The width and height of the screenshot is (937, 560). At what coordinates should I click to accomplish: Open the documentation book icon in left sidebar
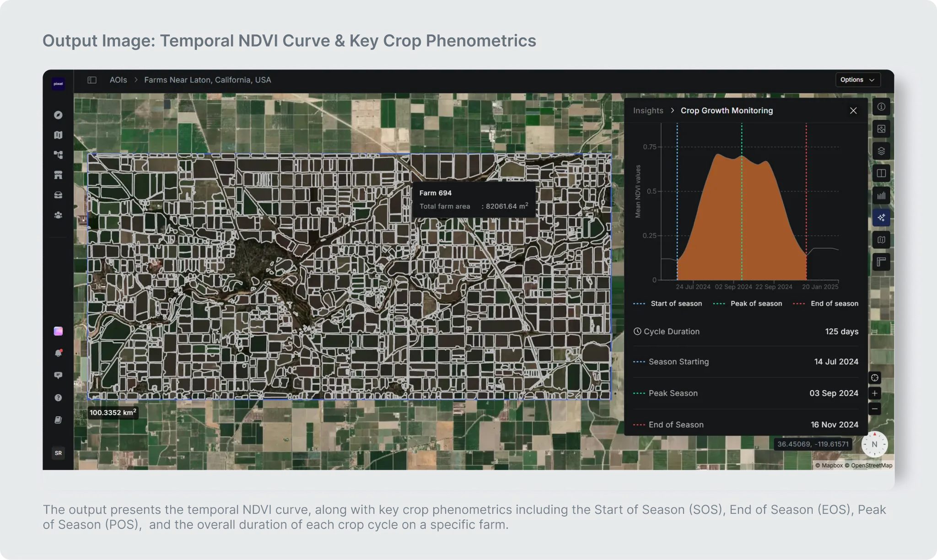pyautogui.click(x=58, y=420)
